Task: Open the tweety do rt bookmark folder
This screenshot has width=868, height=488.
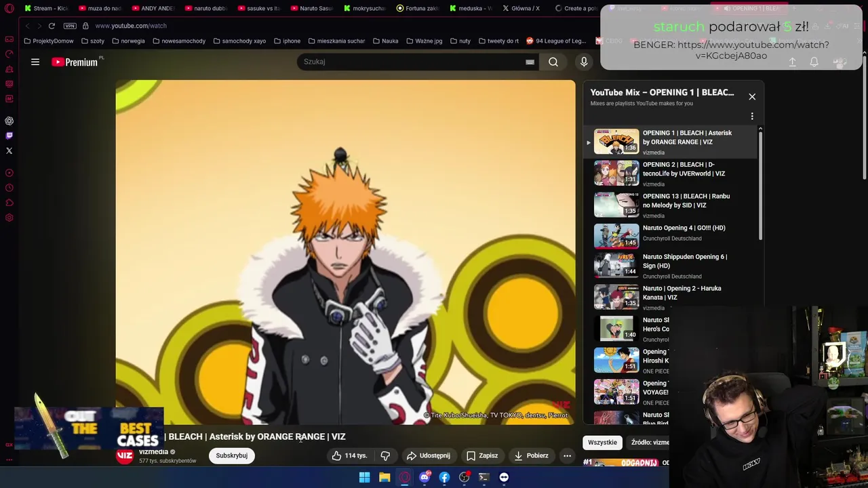Action: tap(498, 41)
